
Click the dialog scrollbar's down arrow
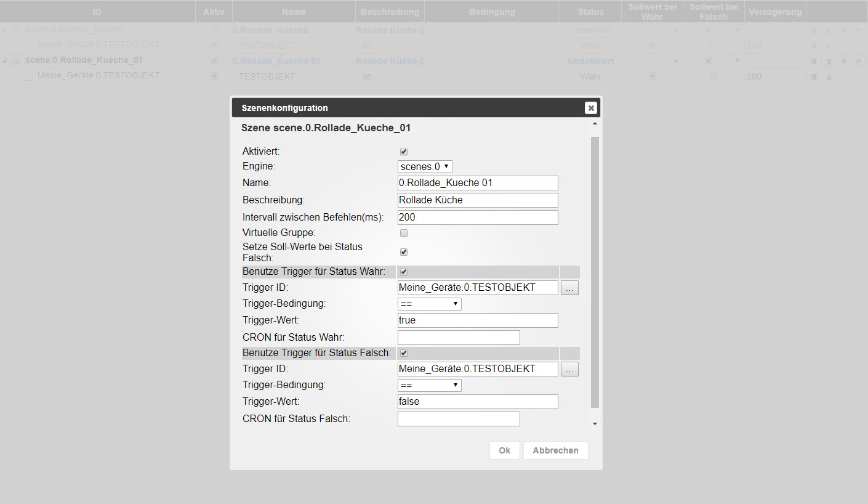(595, 424)
